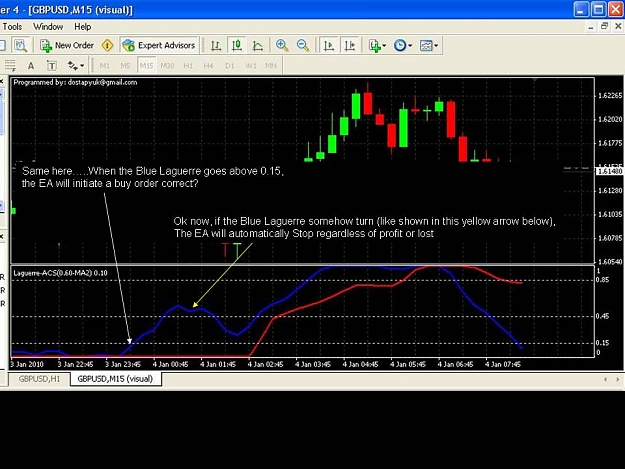This screenshot has width=625, height=469.
Task: Click the 0.45 indicator level label
Action: click(x=602, y=316)
